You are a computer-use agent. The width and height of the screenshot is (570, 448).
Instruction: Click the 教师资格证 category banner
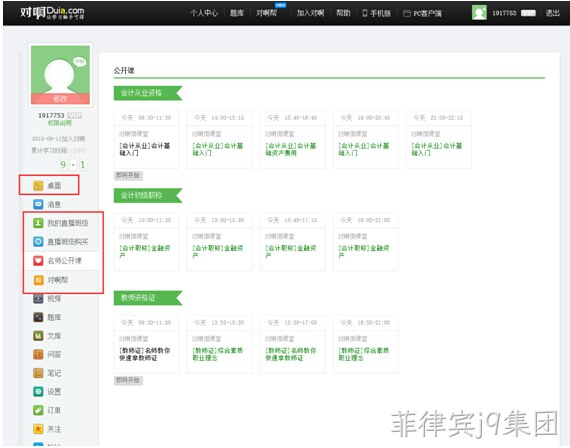coord(148,298)
